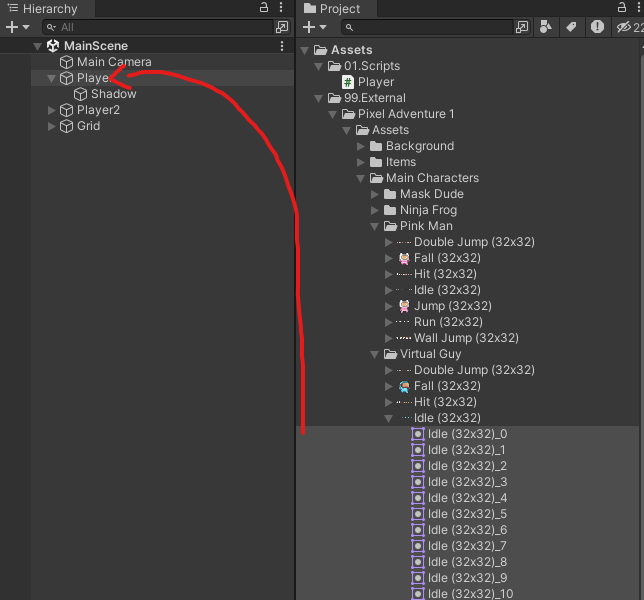
Task: Select sprite Idle (32x32)_10
Action: 471,594
